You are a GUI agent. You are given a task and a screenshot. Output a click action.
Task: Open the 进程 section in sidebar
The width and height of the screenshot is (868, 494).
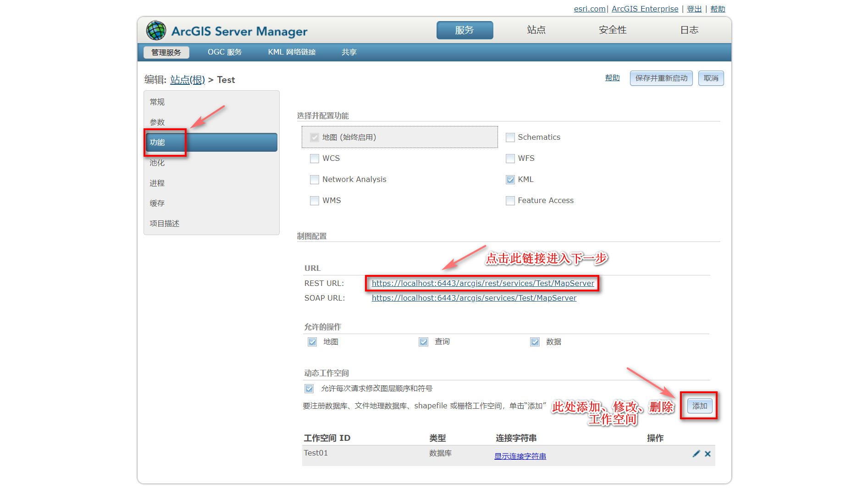click(211, 183)
